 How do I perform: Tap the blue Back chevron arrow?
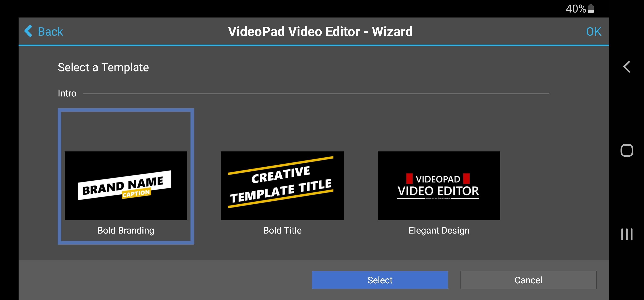(28, 31)
